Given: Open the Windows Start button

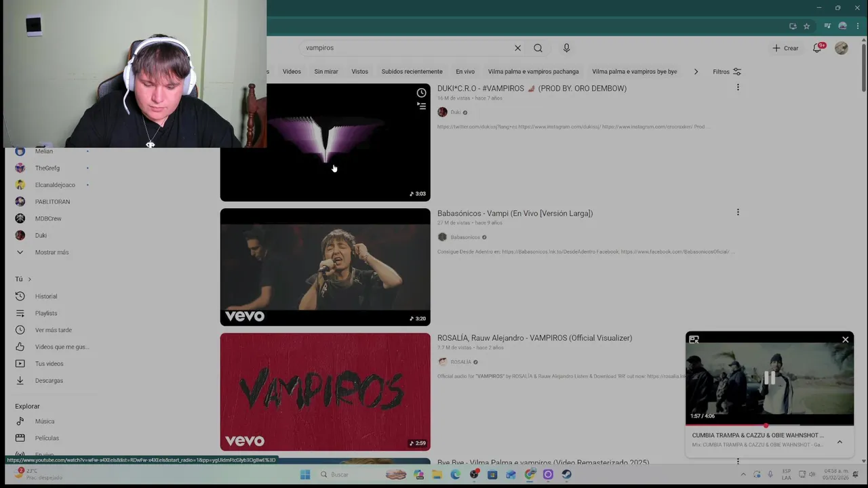Looking at the screenshot, I should pyautogui.click(x=305, y=474).
